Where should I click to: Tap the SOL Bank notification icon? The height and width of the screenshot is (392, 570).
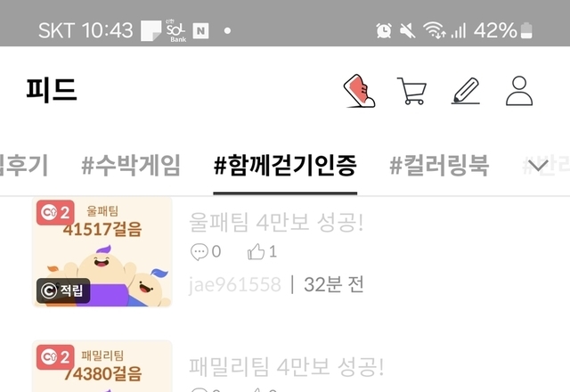[176, 30]
